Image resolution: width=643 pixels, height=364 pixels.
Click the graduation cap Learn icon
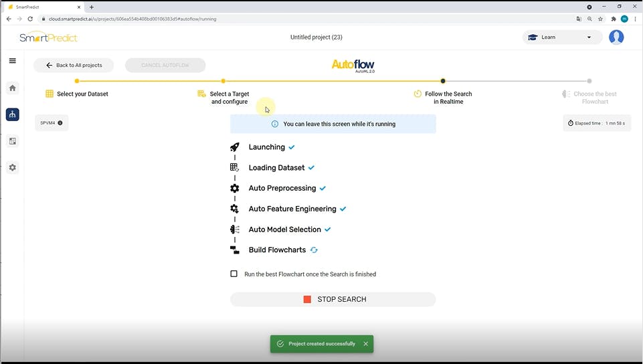coord(533,37)
